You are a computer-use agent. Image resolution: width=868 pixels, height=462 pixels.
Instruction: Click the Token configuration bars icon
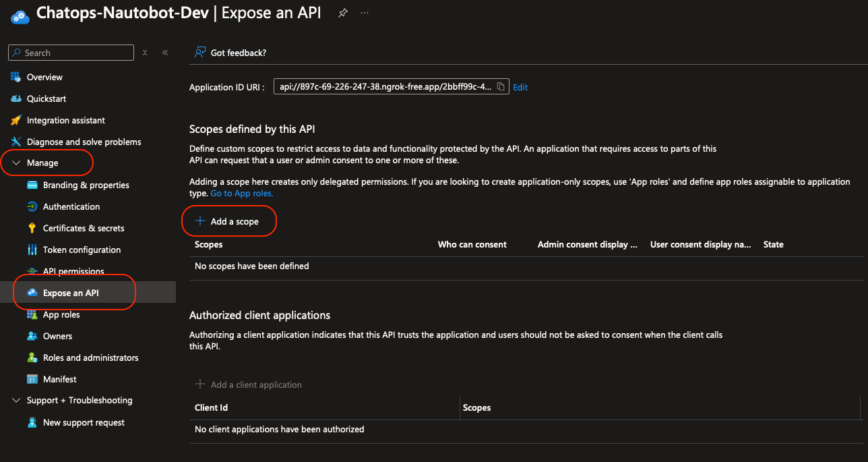tap(32, 250)
